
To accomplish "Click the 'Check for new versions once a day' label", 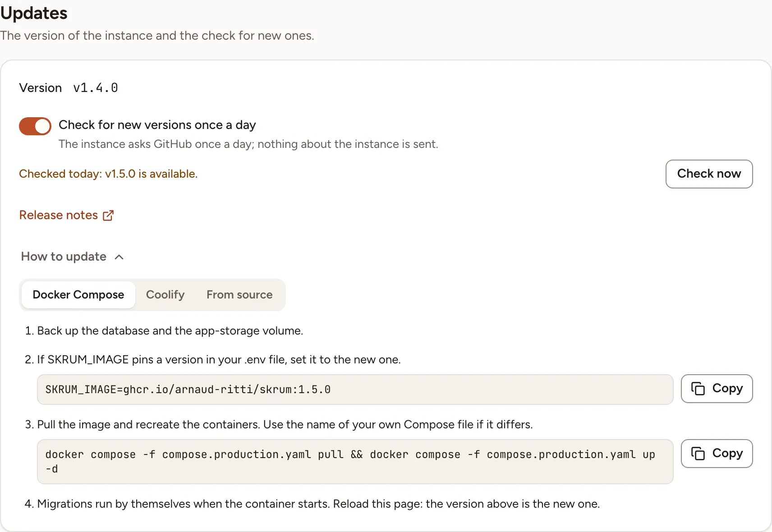I will click(x=157, y=125).
